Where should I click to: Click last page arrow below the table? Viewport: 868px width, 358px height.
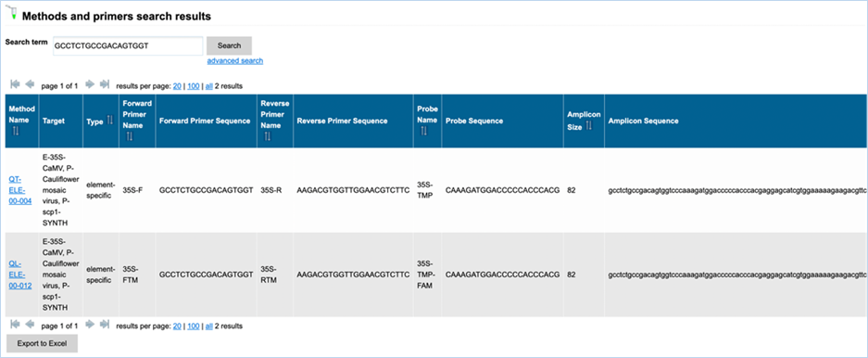(104, 325)
